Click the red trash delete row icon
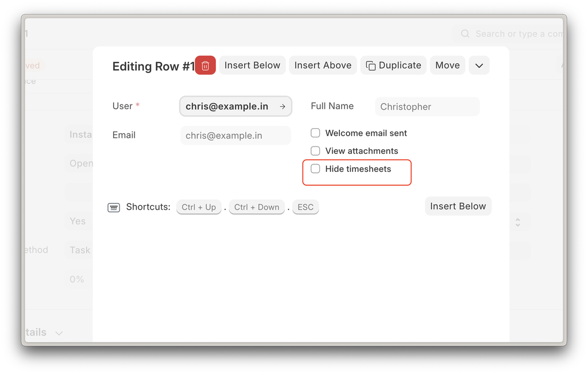 [x=206, y=65]
